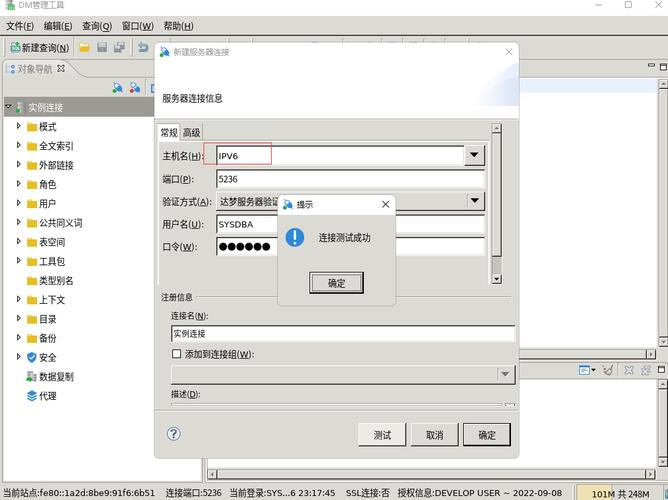Open the 查询 menu
Image resolution: width=668 pixels, height=500 pixels.
[97, 26]
